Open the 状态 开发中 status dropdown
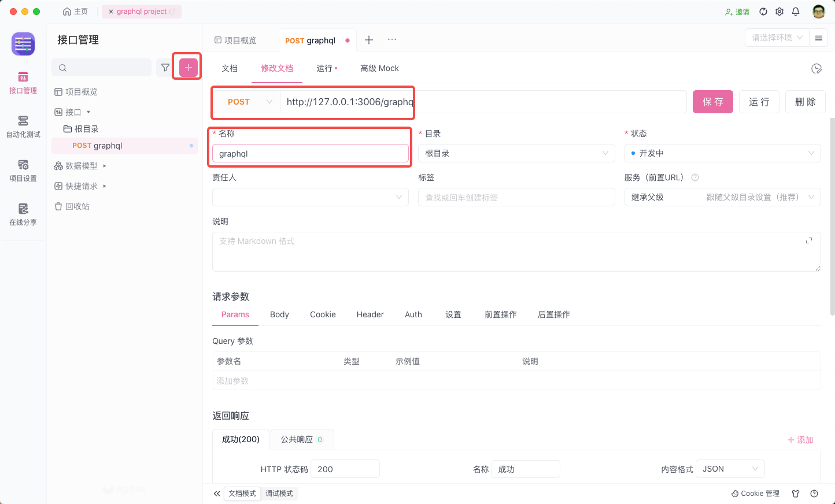The height and width of the screenshot is (504, 835). click(722, 153)
